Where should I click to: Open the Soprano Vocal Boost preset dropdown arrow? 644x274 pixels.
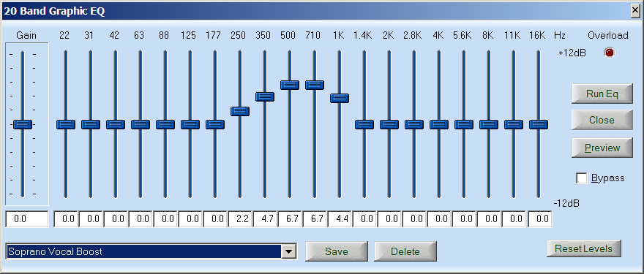289,251
